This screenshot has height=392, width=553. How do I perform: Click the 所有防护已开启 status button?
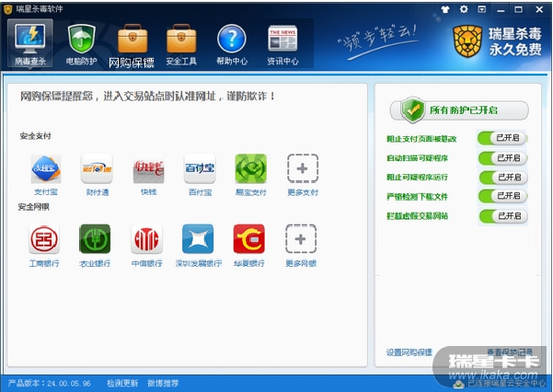459,110
